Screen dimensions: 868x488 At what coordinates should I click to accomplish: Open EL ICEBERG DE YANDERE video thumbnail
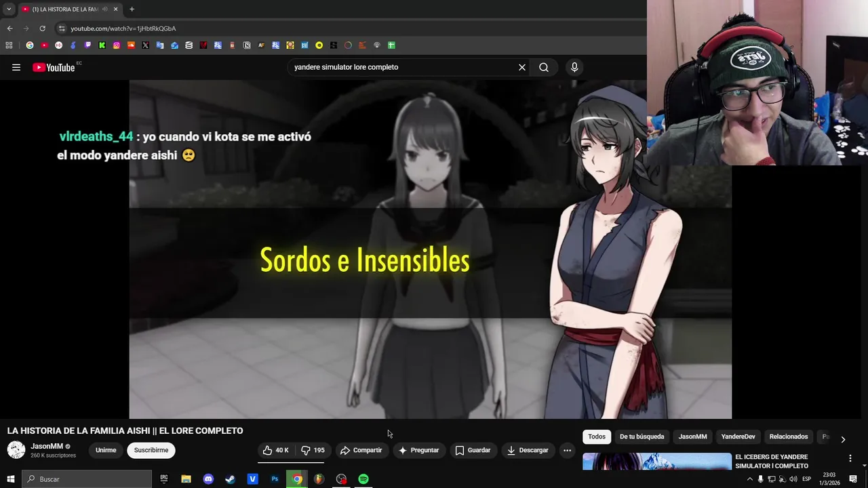[656, 462]
